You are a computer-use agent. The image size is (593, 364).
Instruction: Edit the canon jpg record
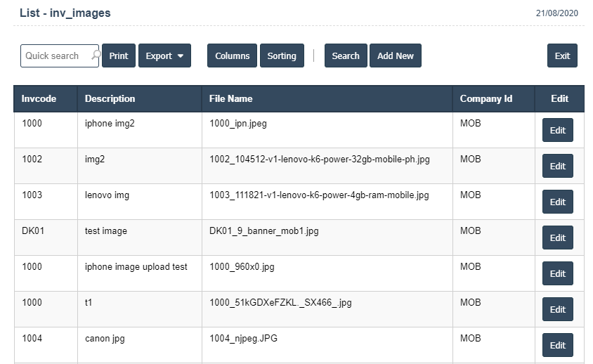557,345
